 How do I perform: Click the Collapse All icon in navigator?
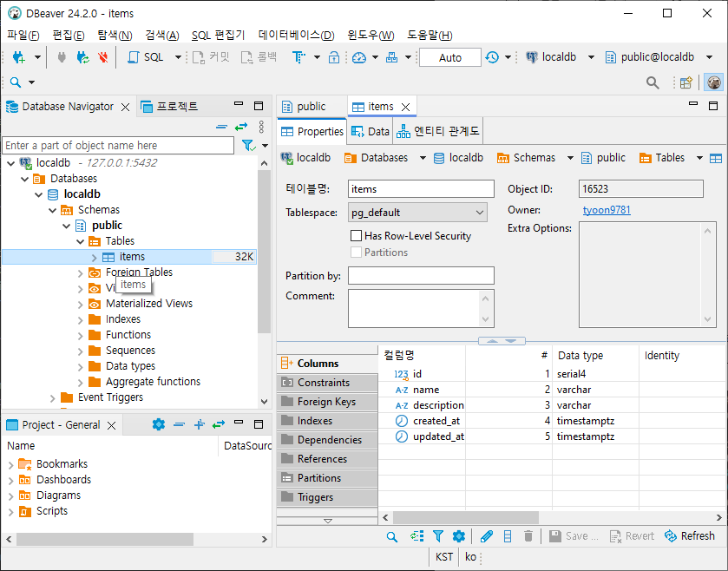tap(222, 127)
